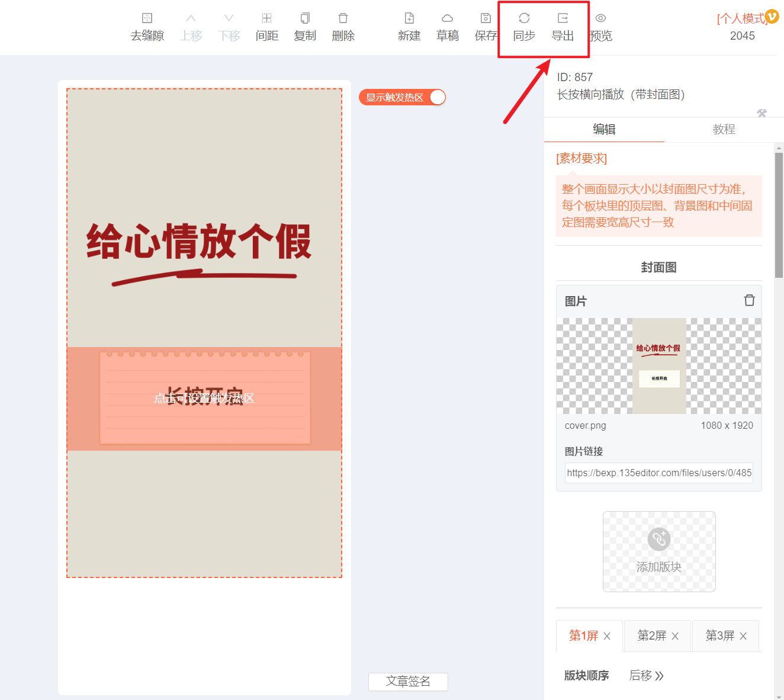Open the 间距 spacing tool

267,27
